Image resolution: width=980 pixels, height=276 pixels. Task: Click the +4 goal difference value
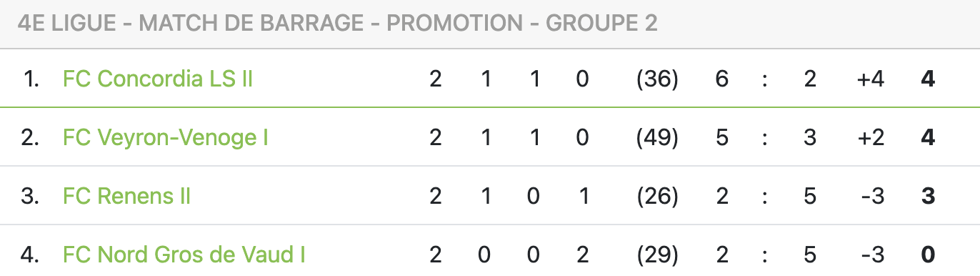871,79
